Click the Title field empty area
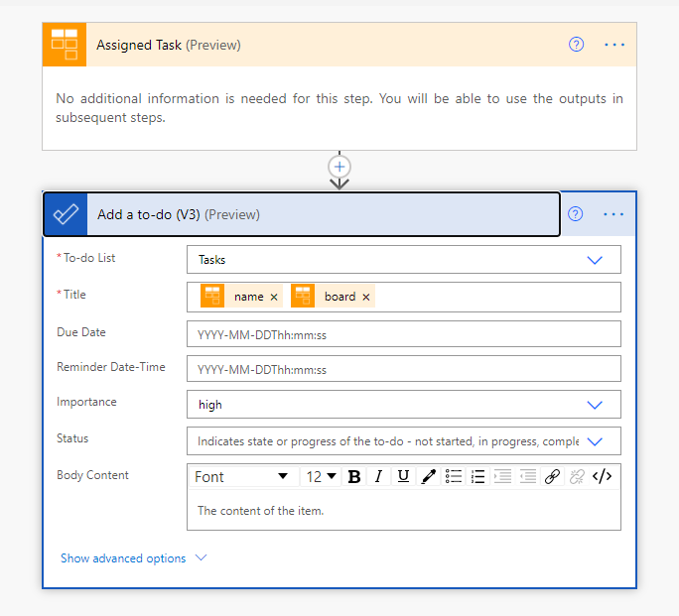The width and height of the screenshot is (679, 616). [x=498, y=297]
